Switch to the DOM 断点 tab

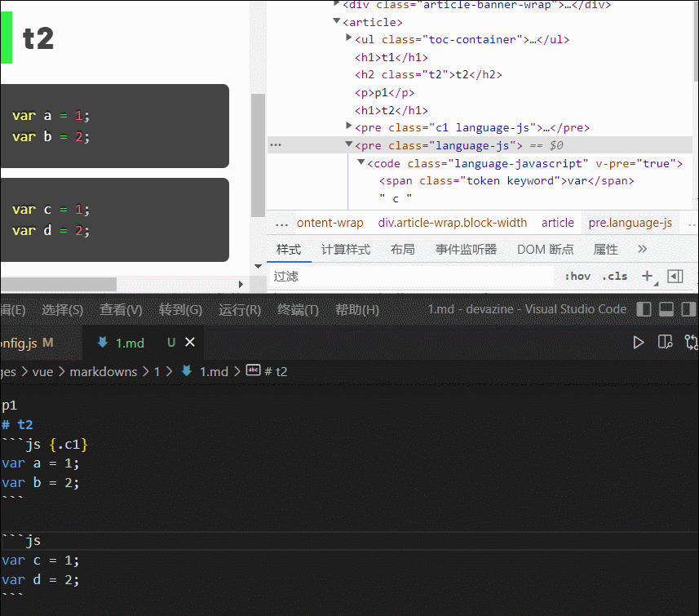tap(545, 250)
